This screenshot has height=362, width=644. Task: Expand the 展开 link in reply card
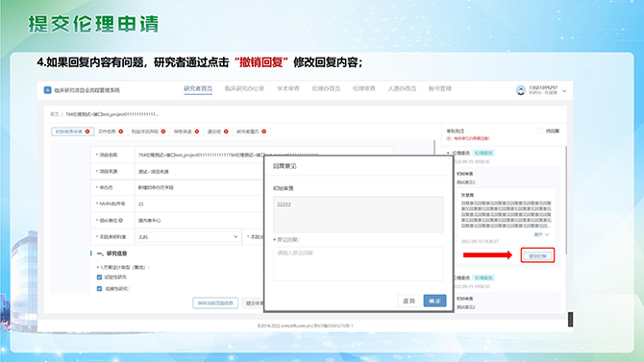click(x=541, y=234)
